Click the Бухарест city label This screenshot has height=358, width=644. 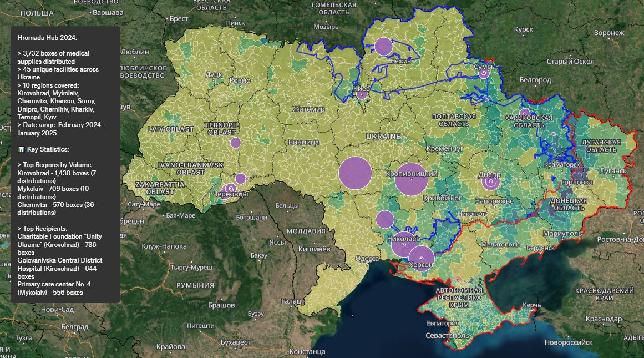coord(235,342)
